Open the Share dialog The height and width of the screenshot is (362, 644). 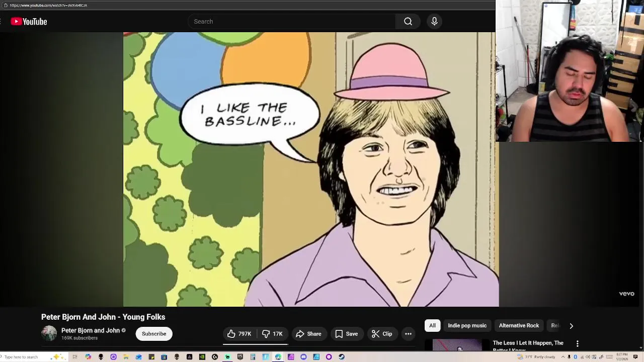[x=308, y=334]
